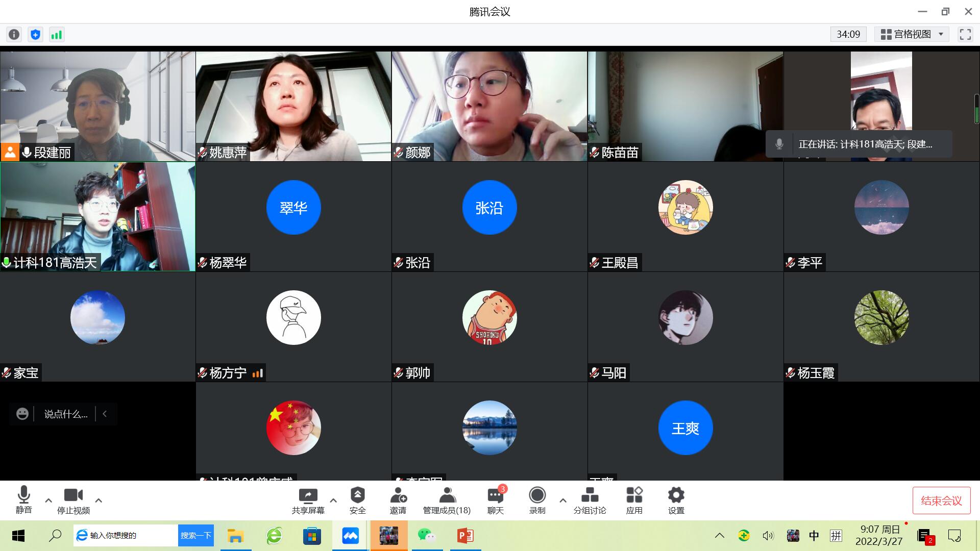Image resolution: width=980 pixels, height=551 pixels.
Task: Start screen sharing with 共享屏幕
Action: coord(308,500)
